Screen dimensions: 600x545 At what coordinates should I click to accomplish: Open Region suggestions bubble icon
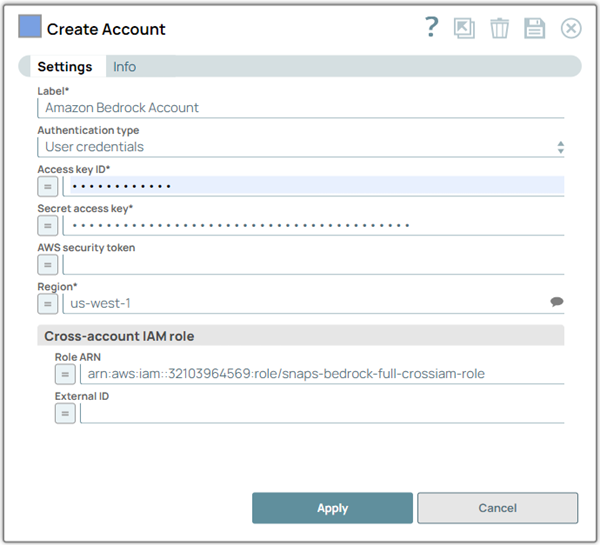pyautogui.click(x=557, y=302)
